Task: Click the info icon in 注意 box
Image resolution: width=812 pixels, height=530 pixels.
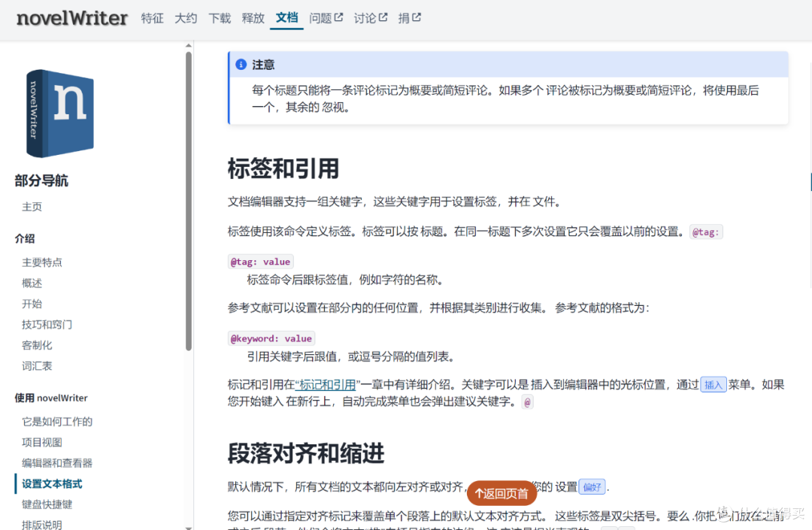Action: coord(241,64)
